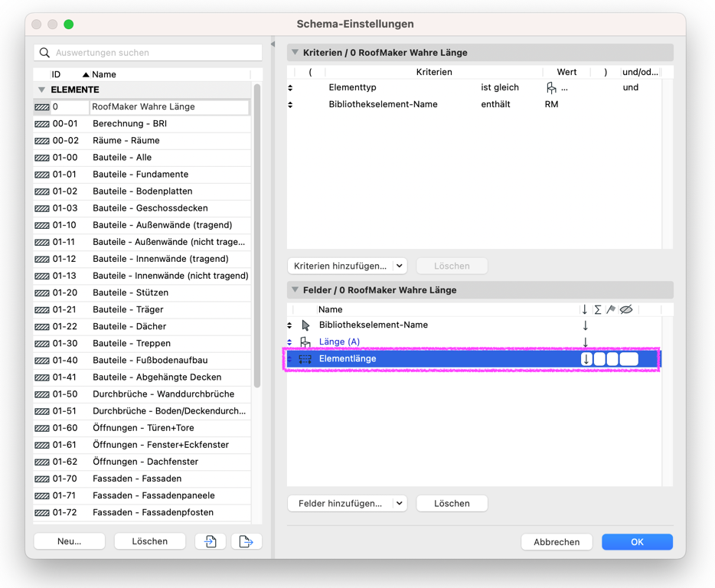
Task: Click the dashed element icon beside Elementlänge
Action: [305, 359]
